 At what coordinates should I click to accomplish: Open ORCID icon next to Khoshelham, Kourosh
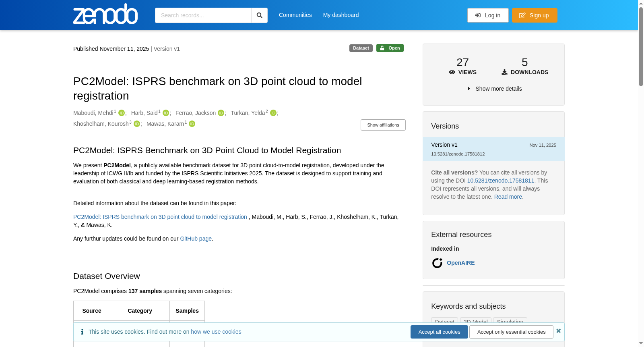click(x=137, y=124)
